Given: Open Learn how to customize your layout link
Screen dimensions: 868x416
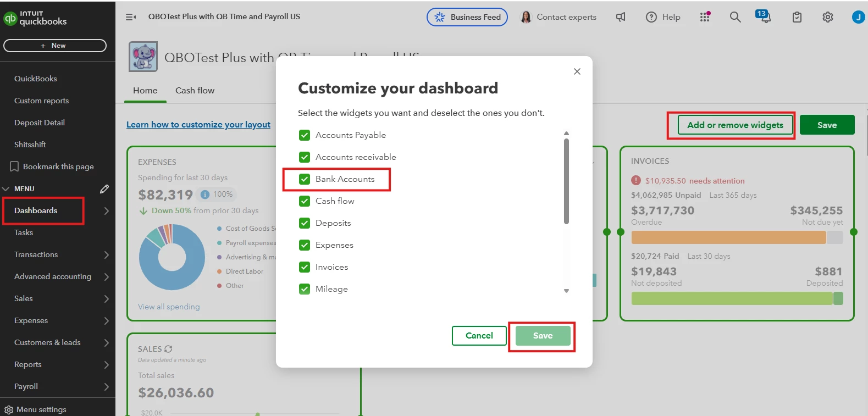Looking at the screenshot, I should tap(198, 125).
